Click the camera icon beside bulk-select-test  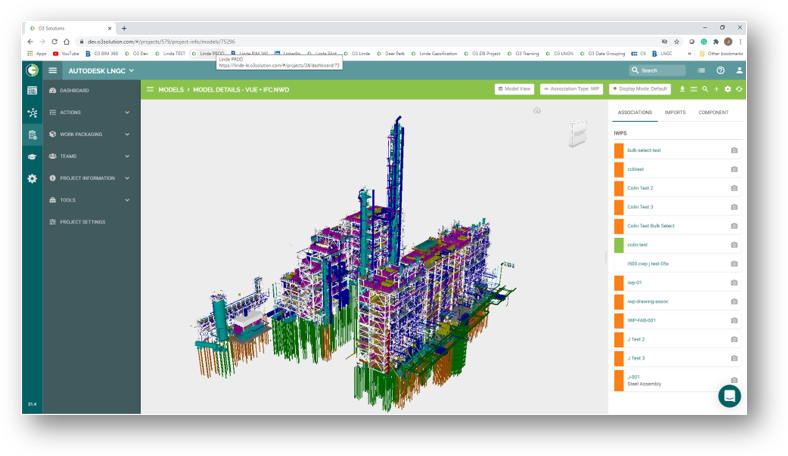(734, 150)
